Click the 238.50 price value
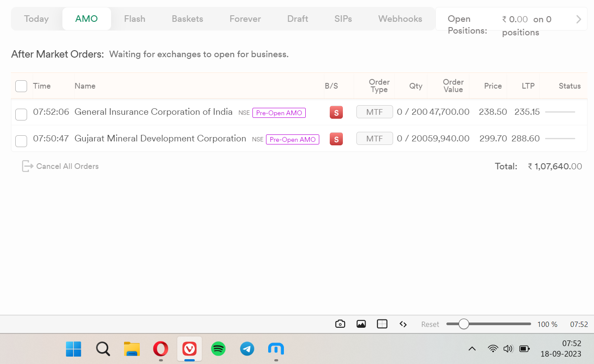Screen dimensions: 594x364 [493, 112]
